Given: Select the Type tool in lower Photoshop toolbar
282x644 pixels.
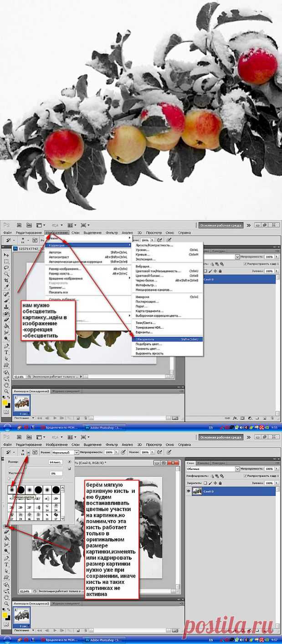Looking at the screenshot, I should (7, 564).
